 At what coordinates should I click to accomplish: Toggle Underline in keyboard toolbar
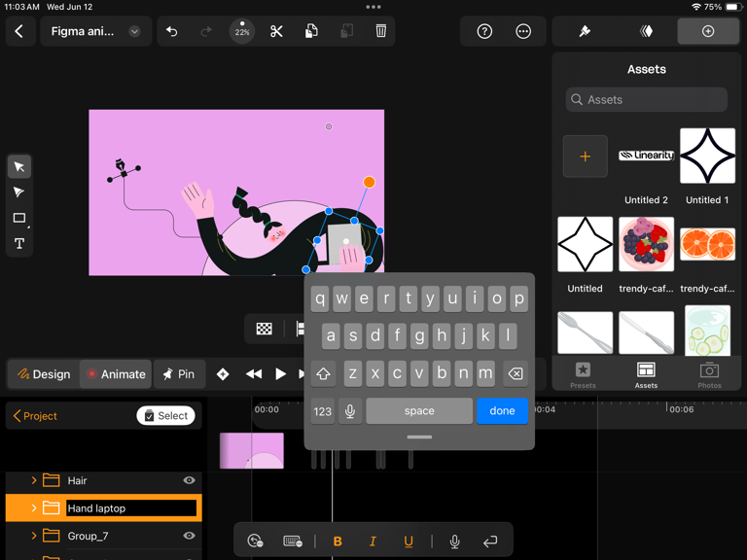(x=409, y=541)
